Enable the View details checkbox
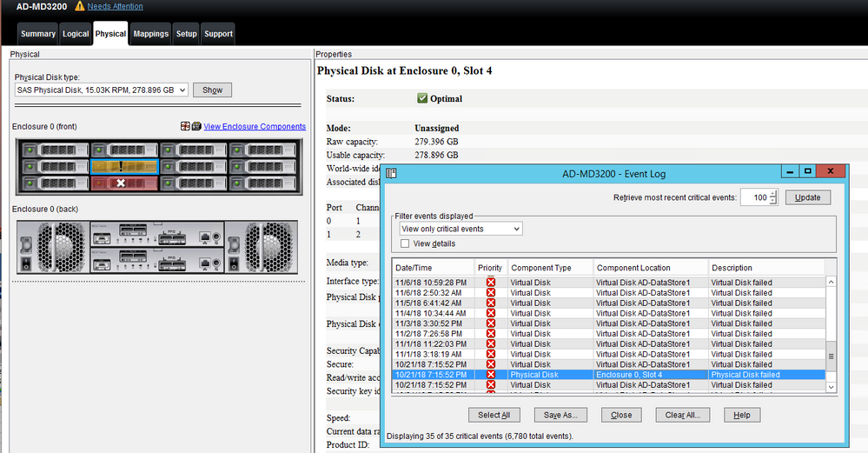 tap(405, 243)
